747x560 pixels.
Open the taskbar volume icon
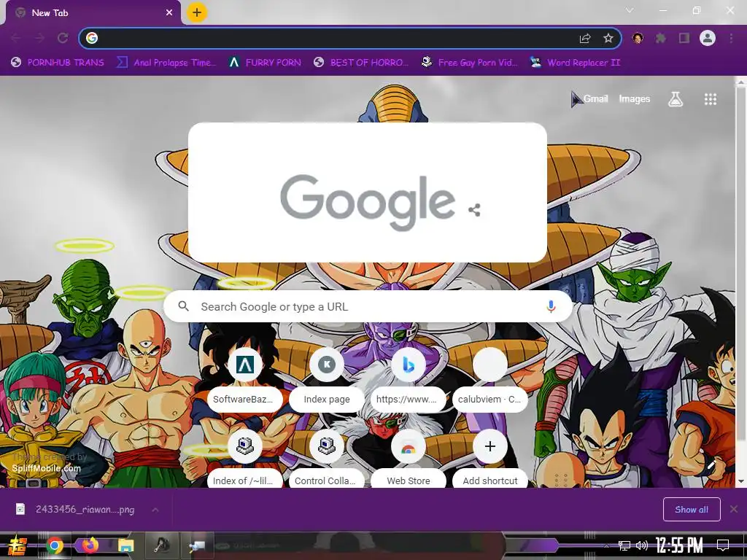(x=642, y=545)
